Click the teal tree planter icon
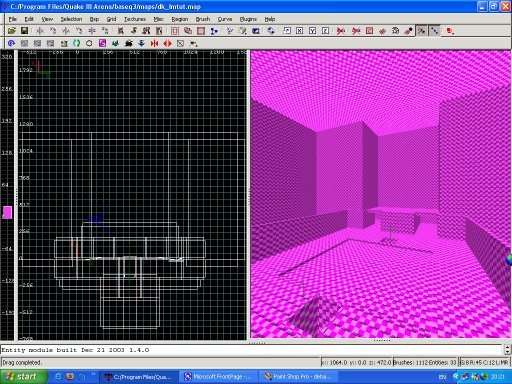The image size is (512, 384). (115, 43)
